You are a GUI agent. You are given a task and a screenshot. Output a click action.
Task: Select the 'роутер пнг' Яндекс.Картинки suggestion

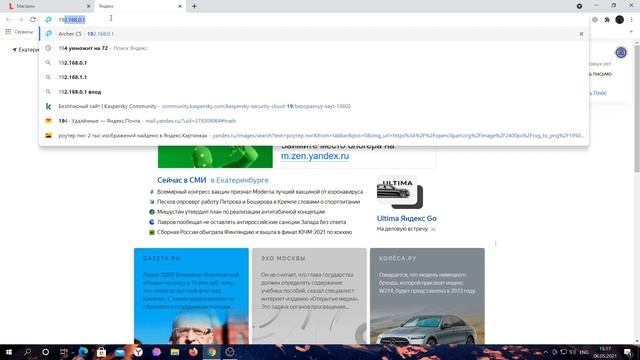click(314, 136)
